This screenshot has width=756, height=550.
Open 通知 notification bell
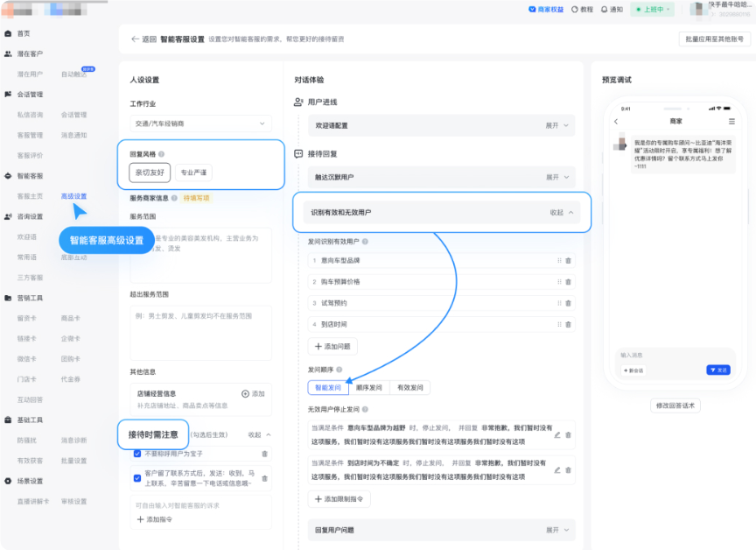604,9
